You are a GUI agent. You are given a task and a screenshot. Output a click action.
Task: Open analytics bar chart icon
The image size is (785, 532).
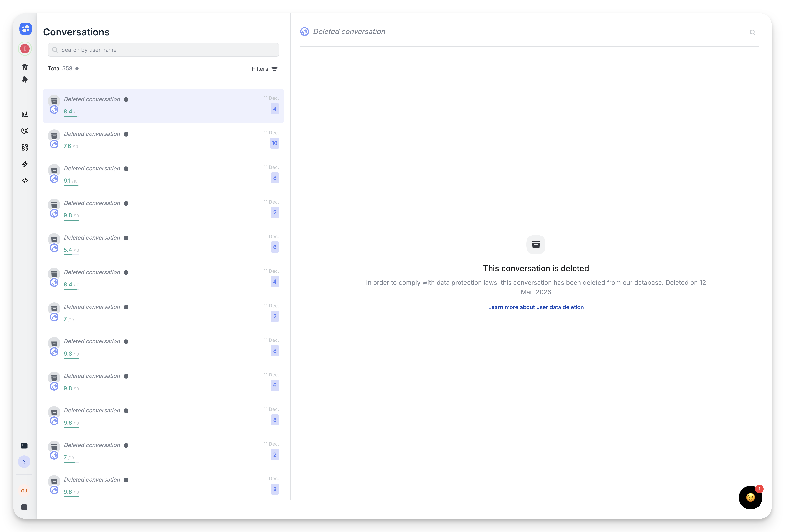(25, 114)
